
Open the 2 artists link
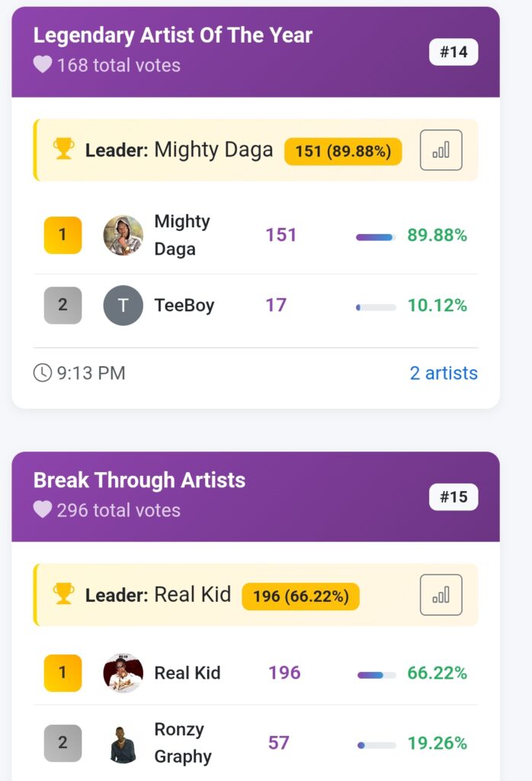[444, 373]
